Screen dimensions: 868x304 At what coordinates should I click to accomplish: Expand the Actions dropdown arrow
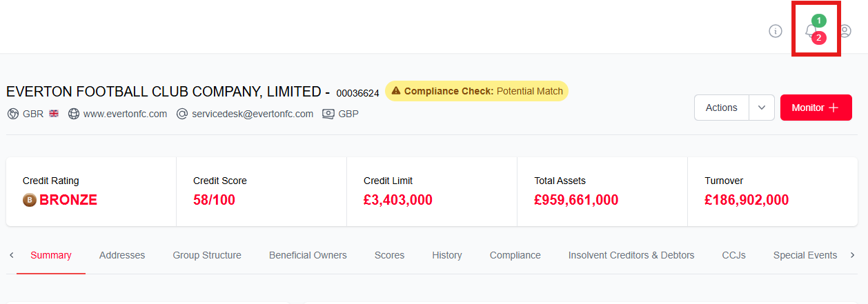click(762, 108)
